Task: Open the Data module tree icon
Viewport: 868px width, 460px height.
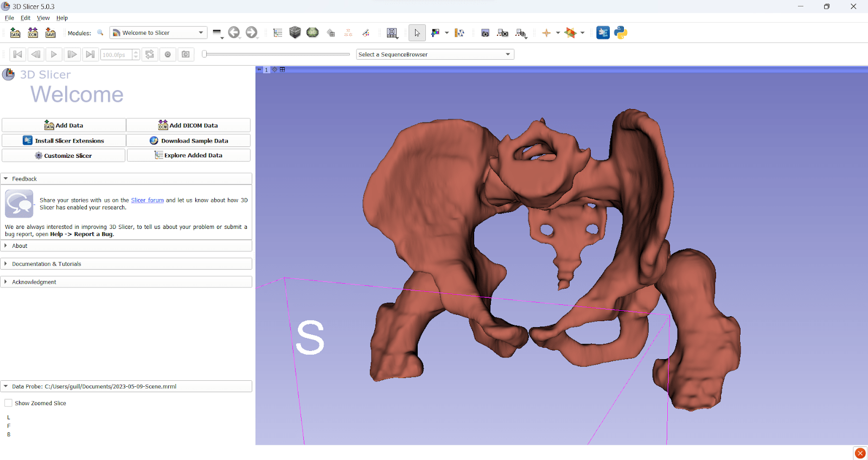Action: (278, 33)
